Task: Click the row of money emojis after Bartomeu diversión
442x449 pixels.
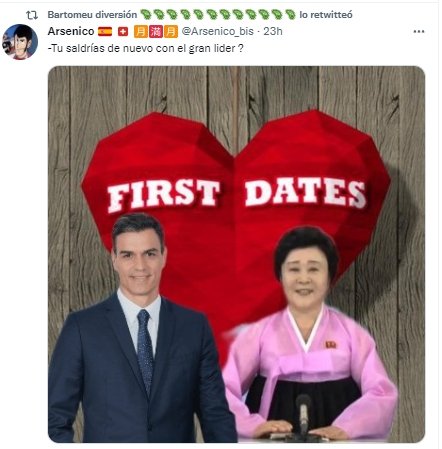Action: point(218,15)
